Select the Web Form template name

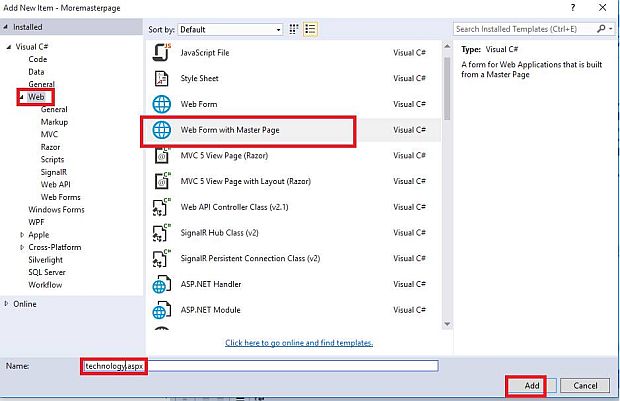click(x=199, y=104)
